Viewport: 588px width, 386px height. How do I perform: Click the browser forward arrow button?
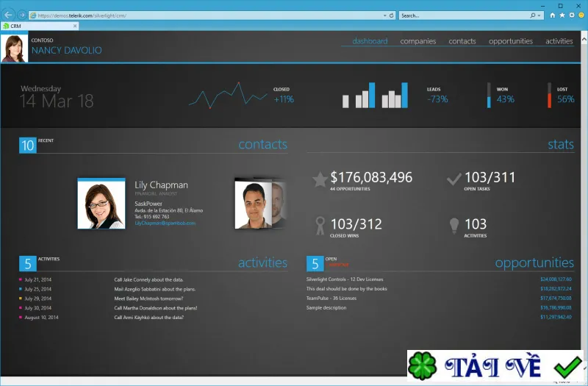[22, 15]
